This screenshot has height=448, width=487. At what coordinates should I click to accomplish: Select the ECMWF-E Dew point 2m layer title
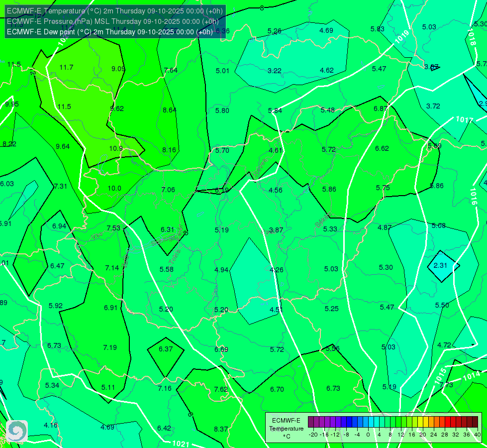[x=109, y=32]
